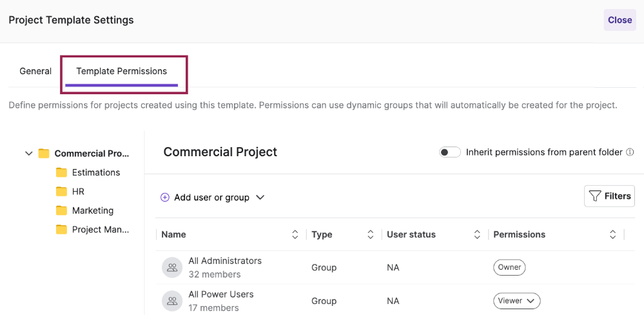Click the 32 members text
644x315 pixels.
click(215, 274)
